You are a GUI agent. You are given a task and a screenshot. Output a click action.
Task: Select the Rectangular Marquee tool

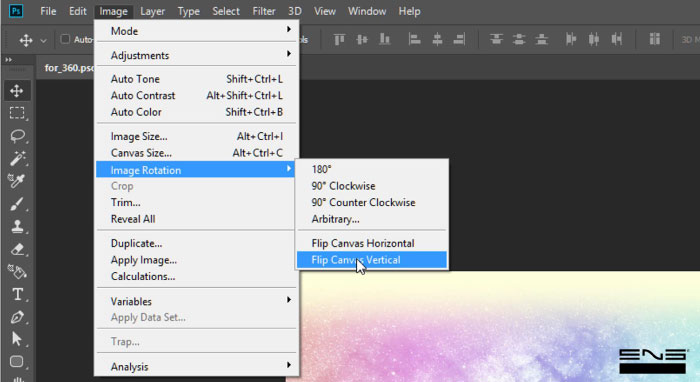pyautogui.click(x=17, y=113)
